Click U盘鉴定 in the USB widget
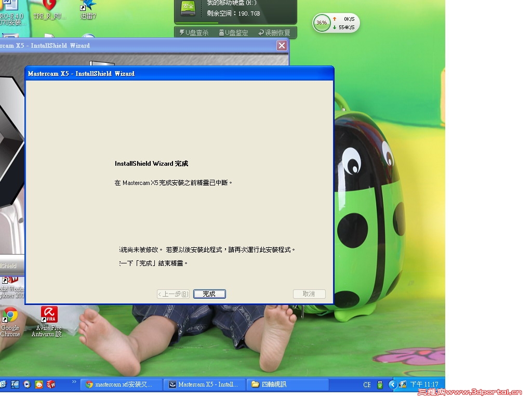Viewport: 532px width, 399px height. click(233, 33)
